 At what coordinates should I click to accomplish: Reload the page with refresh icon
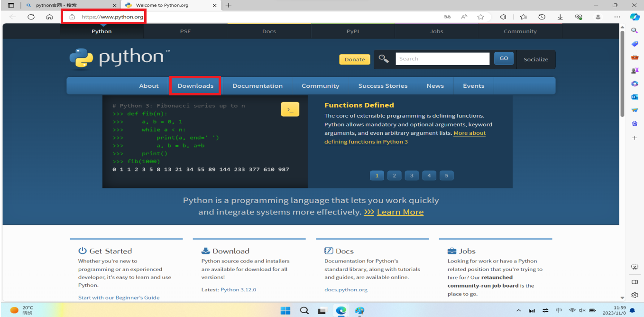31,17
